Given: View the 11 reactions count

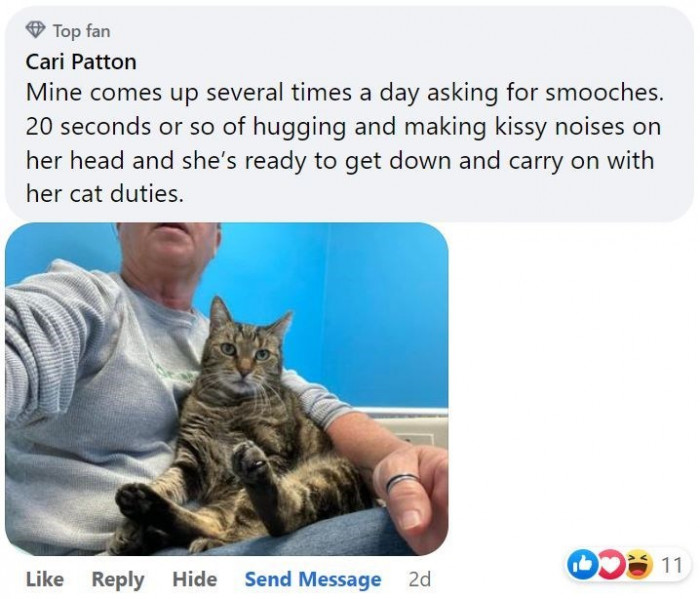Looking at the screenshot, I should pos(671,565).
